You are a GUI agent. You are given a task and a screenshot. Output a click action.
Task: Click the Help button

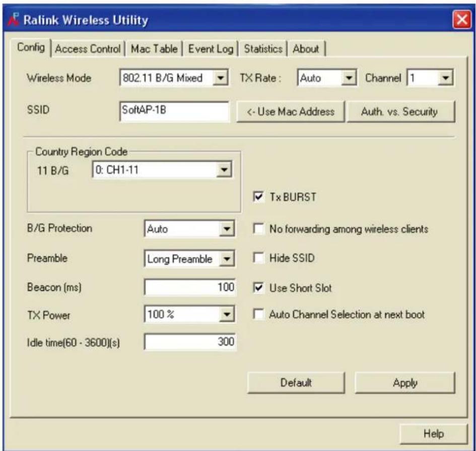click(433, 433)
